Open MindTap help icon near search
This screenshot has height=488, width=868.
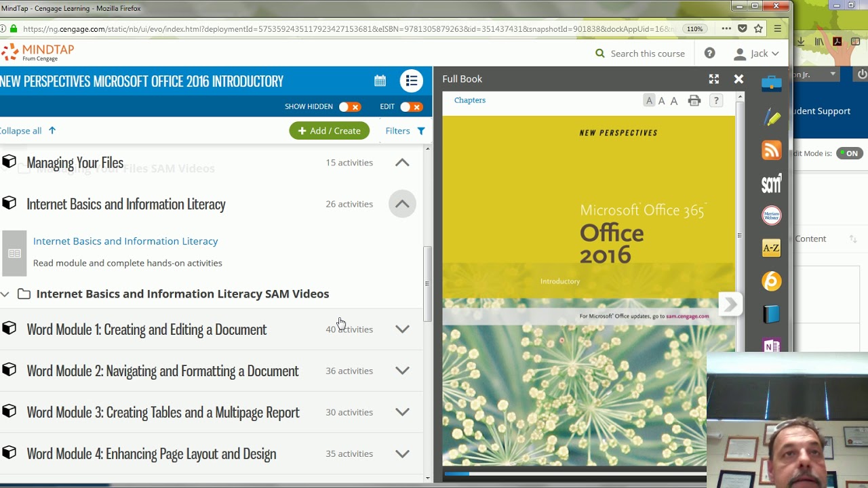pos(709,54)
